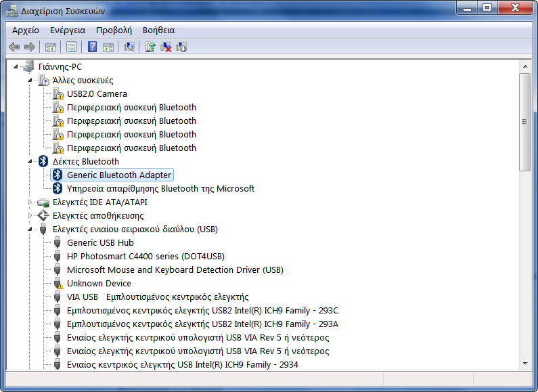Open the Properties toolbar icon
The height and width of the screenshot is (392, 538).
[x=71, y=47]
